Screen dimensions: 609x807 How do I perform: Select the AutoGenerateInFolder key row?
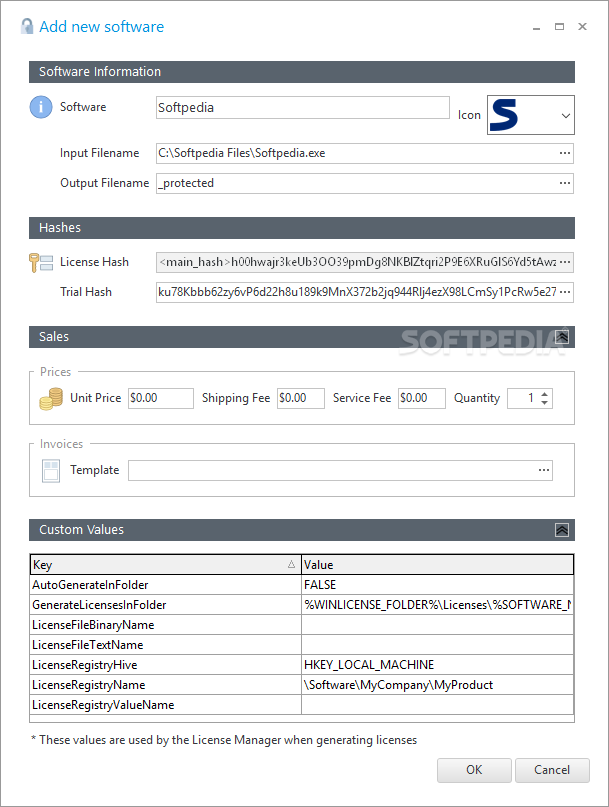(165, 585)
